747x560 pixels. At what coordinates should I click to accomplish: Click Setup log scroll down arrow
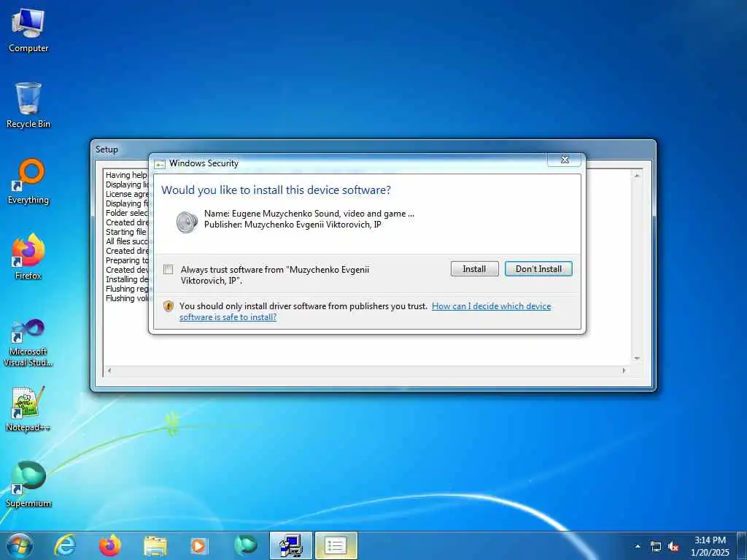[637, 358]
